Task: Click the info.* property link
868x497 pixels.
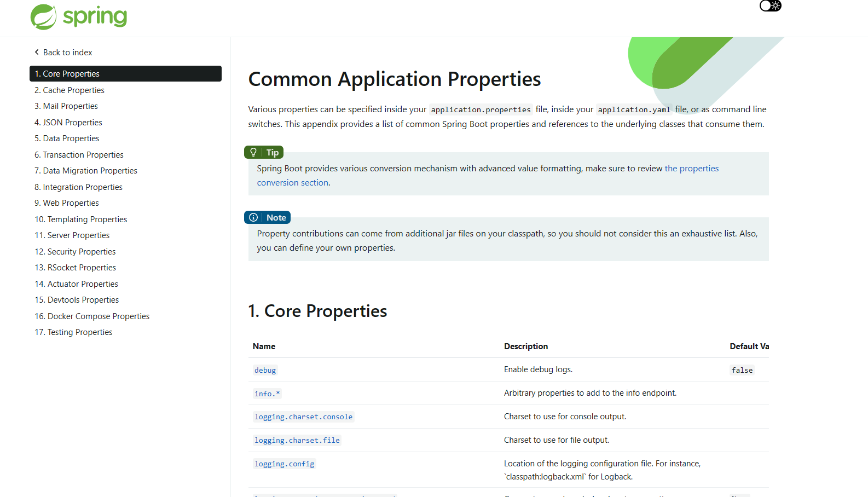Action: click(x=267, y=394)
